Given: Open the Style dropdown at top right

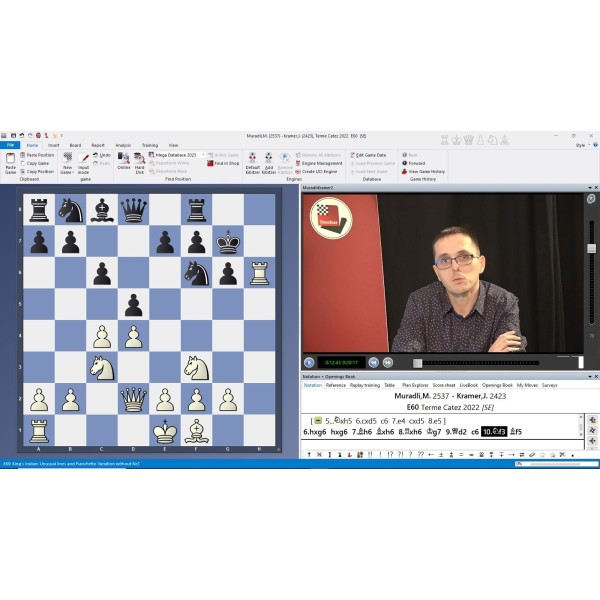Looking at the screenshot, I should click(x=583, y=145).
